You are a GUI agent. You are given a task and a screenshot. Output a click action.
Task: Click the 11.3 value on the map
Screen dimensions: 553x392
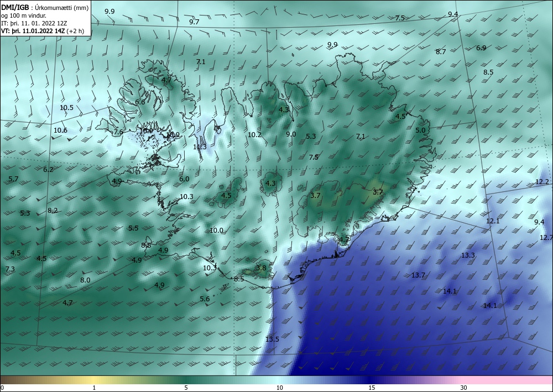point(200,147)
